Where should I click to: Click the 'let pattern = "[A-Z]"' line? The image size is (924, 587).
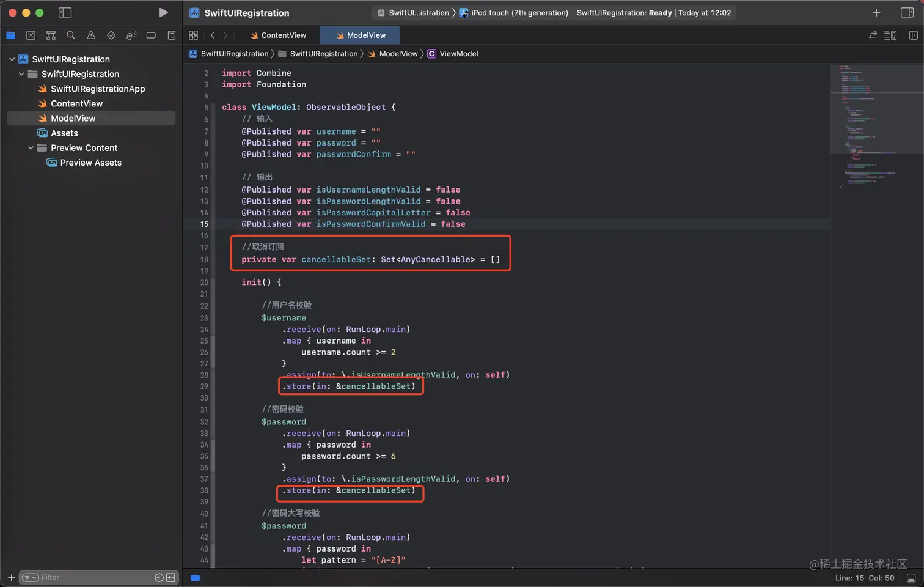(353, 560)
